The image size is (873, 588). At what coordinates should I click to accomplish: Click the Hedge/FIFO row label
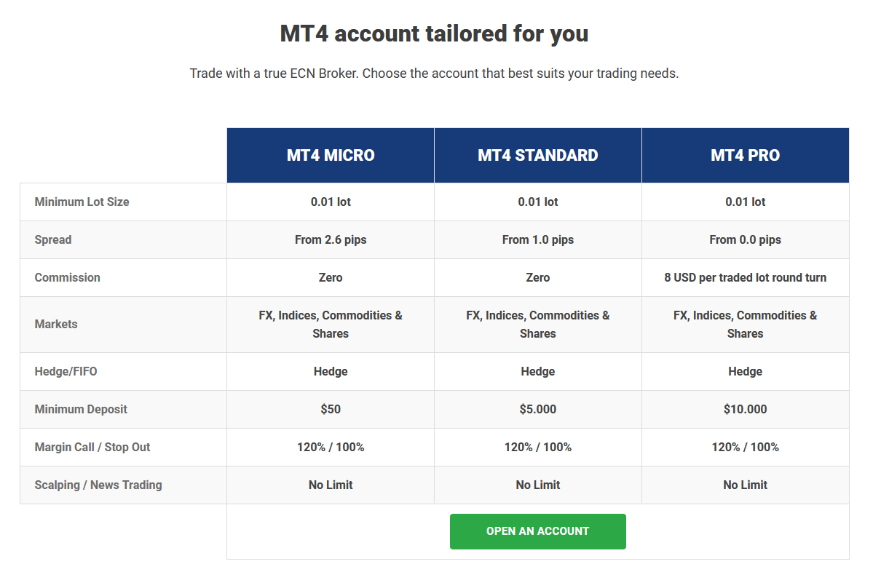click(x=66, y=372)
